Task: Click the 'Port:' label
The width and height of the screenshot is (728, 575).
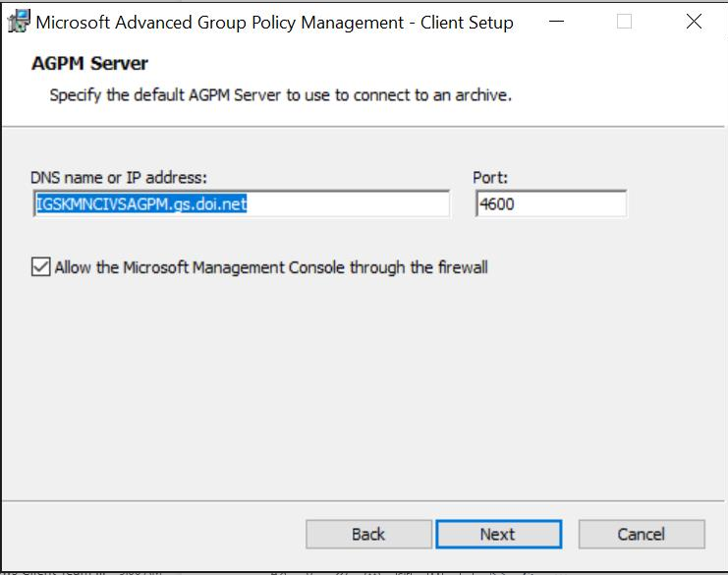Action: pyautogui.click(x=490, y=178)
